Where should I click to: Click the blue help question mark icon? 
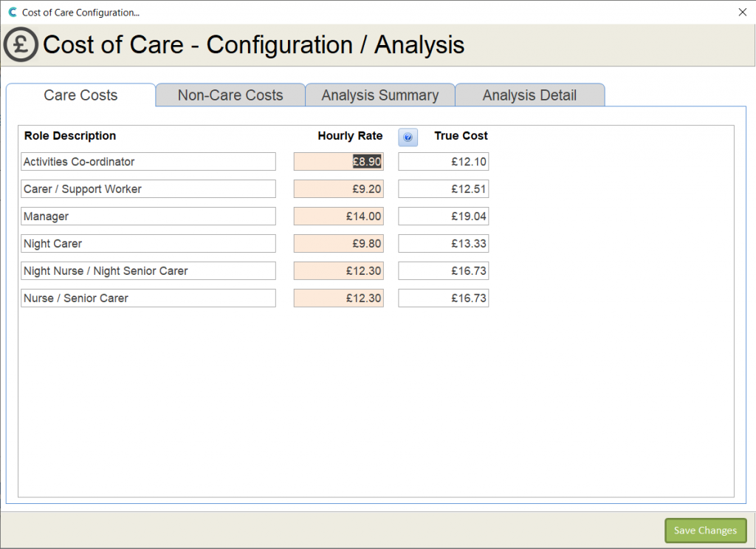pos(408,137)
